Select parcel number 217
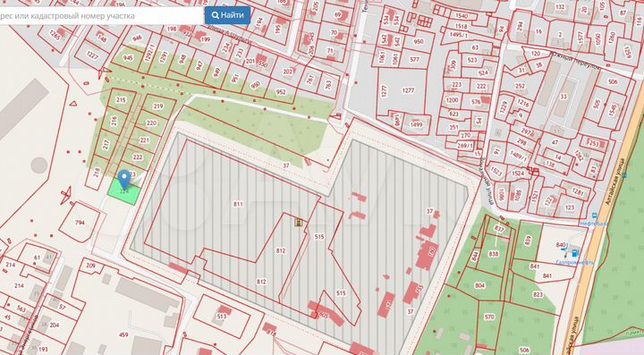This screenshot has height=355, width=644. (106, 145)
